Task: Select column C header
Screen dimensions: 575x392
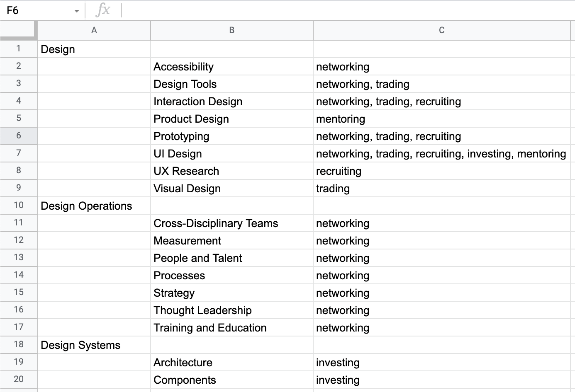Action: (442, 30)
